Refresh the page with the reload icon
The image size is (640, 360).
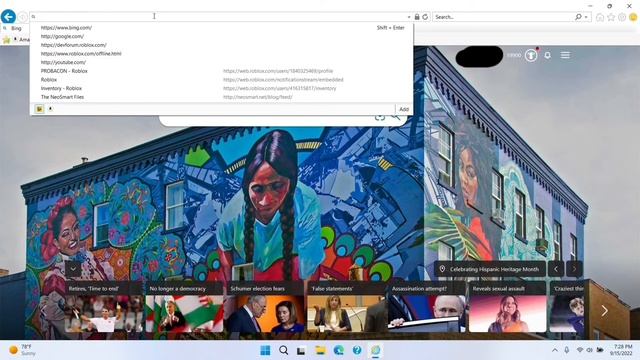(425, 17)
